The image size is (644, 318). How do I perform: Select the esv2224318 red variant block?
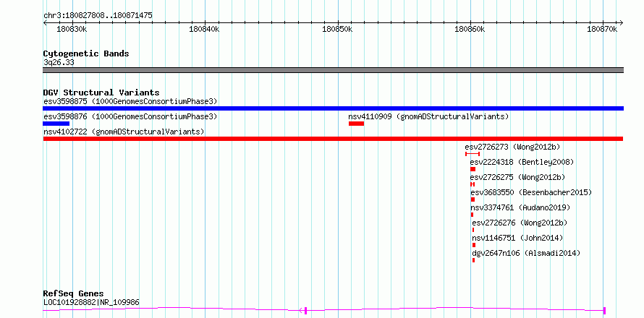473,169
